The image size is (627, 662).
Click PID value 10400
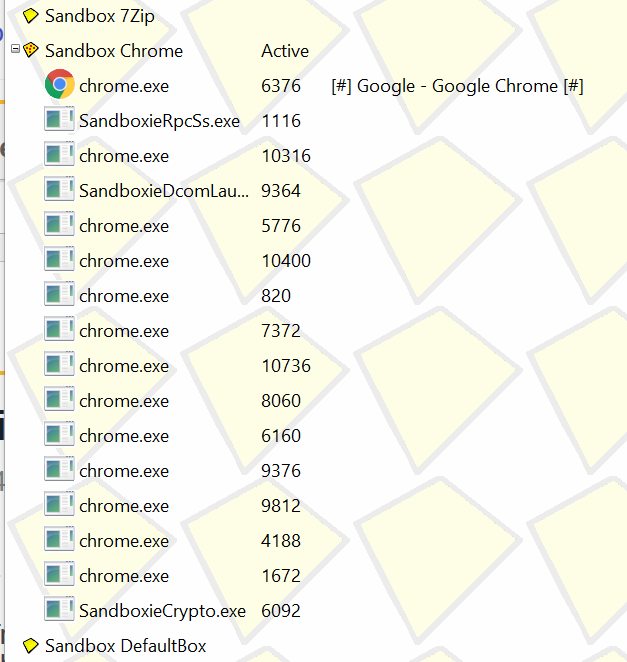point(286,261)
